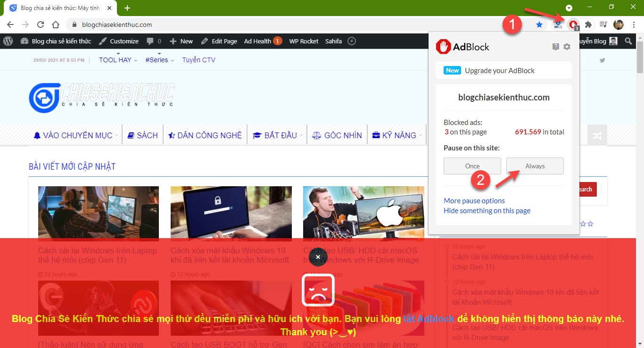Image resolution: width=644 pixels, height=348 pixels.
Task: Open AdBlock help icon in popup
Action: click(x=556, y=47)
